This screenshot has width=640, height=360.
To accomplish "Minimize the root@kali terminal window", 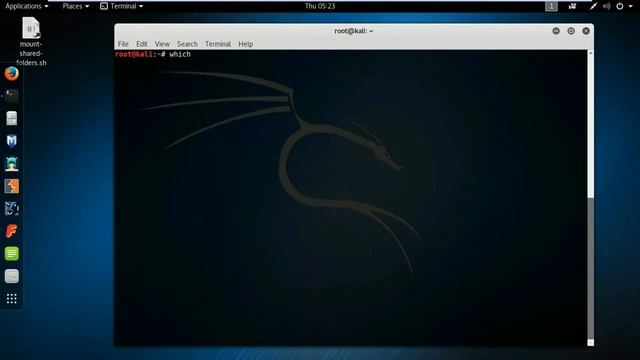I will tap(556, 31).
